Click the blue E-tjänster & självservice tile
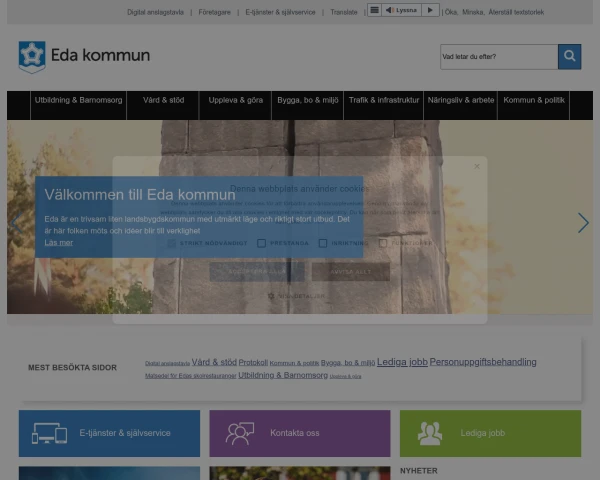The height and width of the screenshot is (480, 600). pyautogui.click(x=109, y=433)
